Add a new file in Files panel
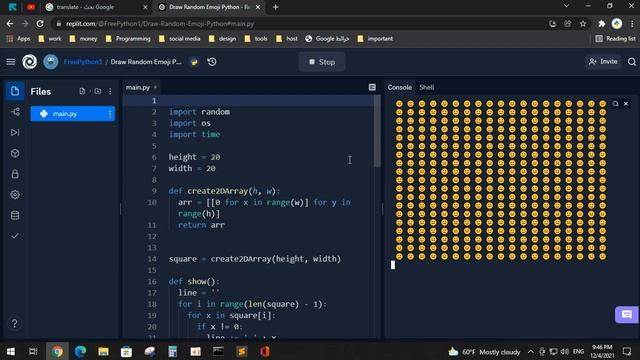The height and width of the screenshot is (360, 640). (82, 91)
